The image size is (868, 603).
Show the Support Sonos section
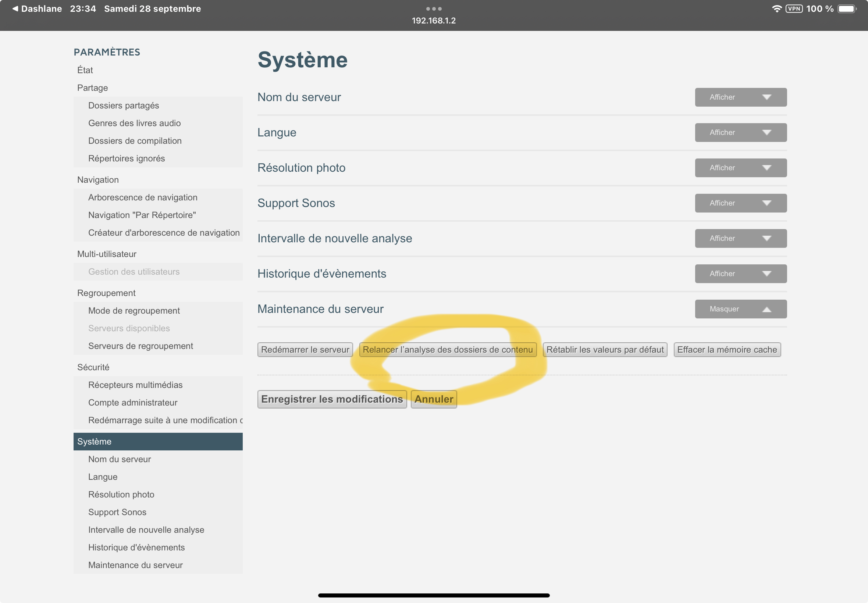click(740, 203)
